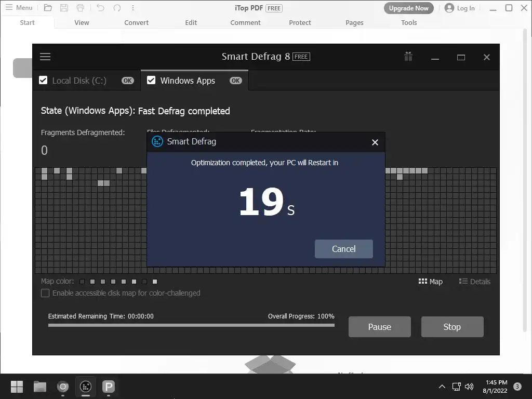Click the Save icon in iTop PDF toolbar
Screen dimensions: 532x399
pyautogui.click(x=64, y=7)
